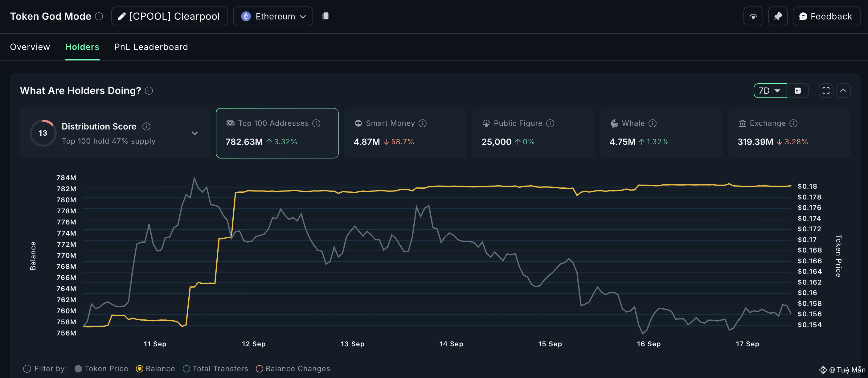Image resolution: width=868 pixels, height=378 pixels.
Task: Click the 17 Sep x-axis label
Action: 747,344
